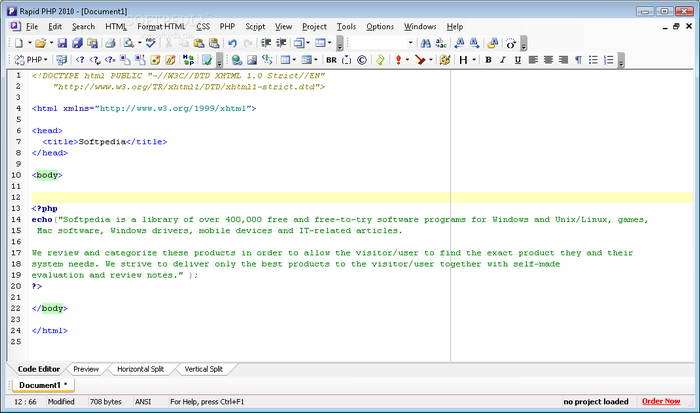The image size is (700, 413).
Task: Center align text
Action: pos(548,60)
